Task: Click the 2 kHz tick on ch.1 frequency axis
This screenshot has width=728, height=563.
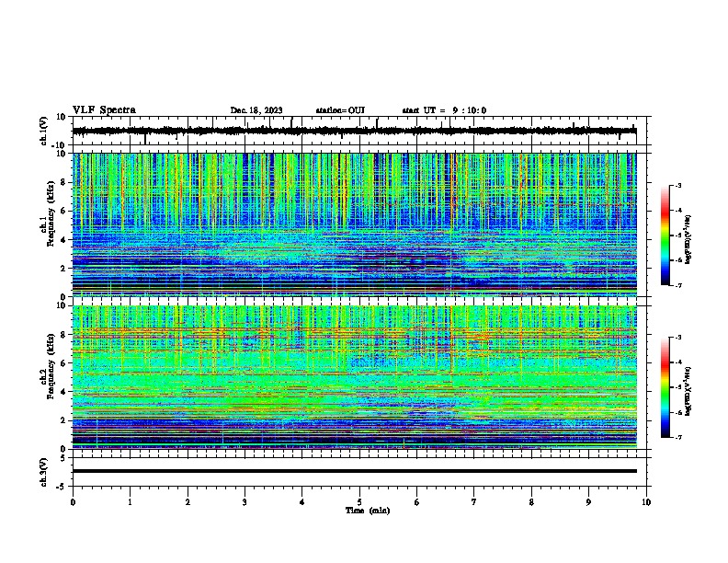Action: pos(64,269)
